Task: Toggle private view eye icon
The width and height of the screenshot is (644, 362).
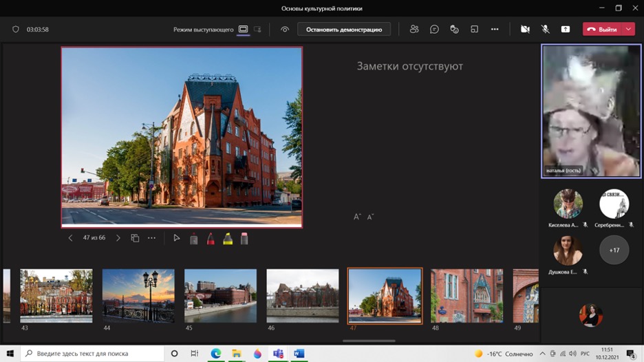Action: point(285,30)
